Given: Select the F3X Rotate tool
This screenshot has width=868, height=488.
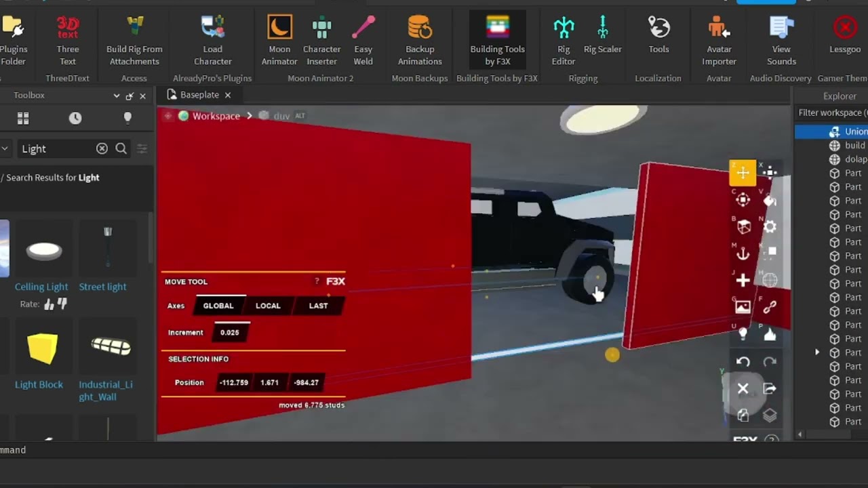Looking at the screenshot, I should [743, 200].
